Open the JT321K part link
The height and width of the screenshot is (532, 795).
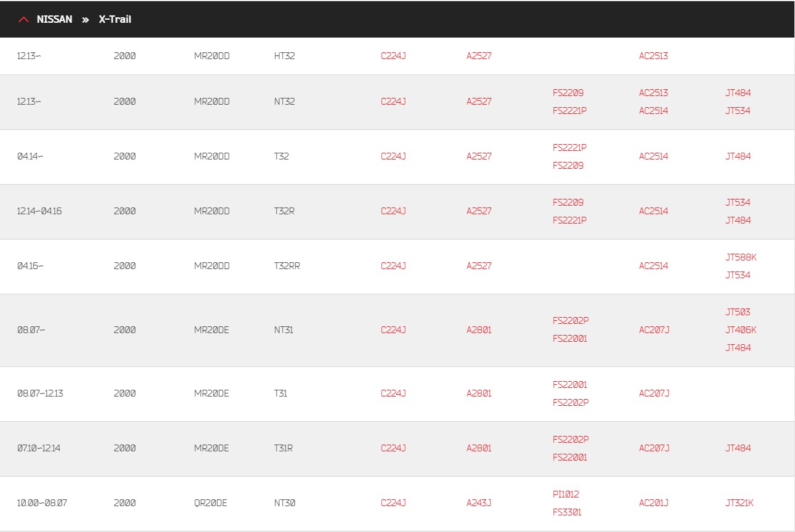pyautogui.click(x=740, y=503)
